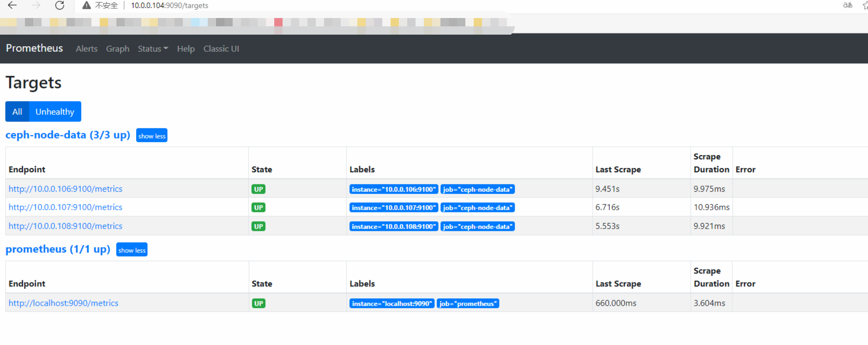Click last scrape value 5.553s
The width and height of the screenshot is (868, 345).
pyautogui.click(x=608, y=226)
